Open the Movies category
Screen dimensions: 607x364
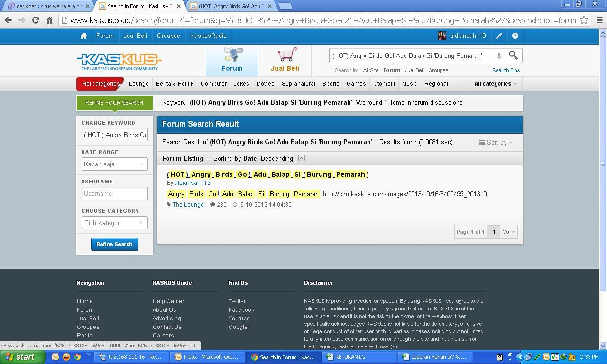point(265,84)
